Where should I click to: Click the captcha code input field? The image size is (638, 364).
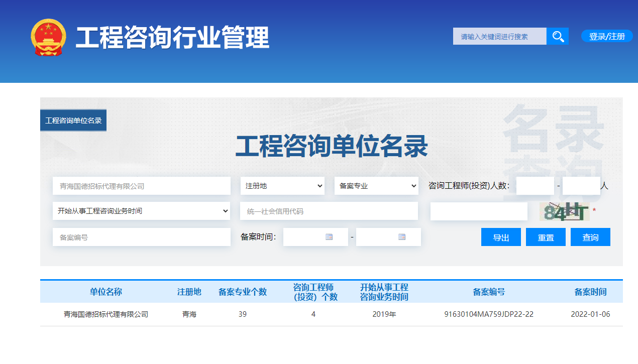click(479, 211)
